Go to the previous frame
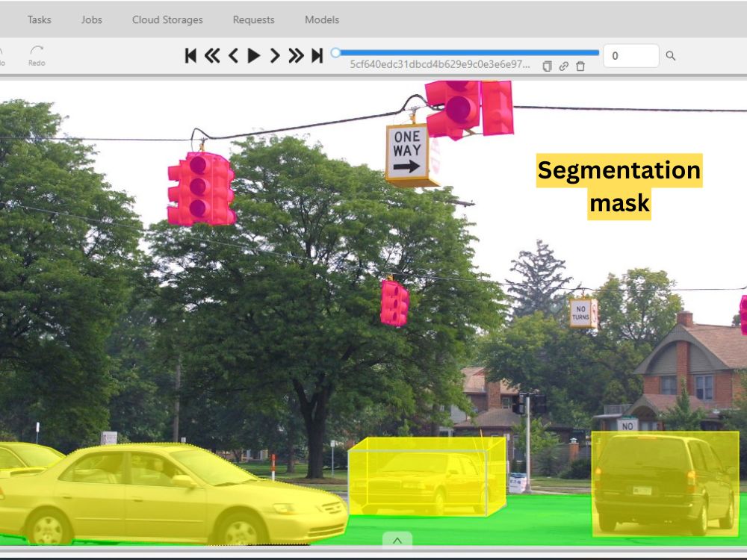Image resolution: width=747 pixels, height=560 pixels. pos(233,56)
